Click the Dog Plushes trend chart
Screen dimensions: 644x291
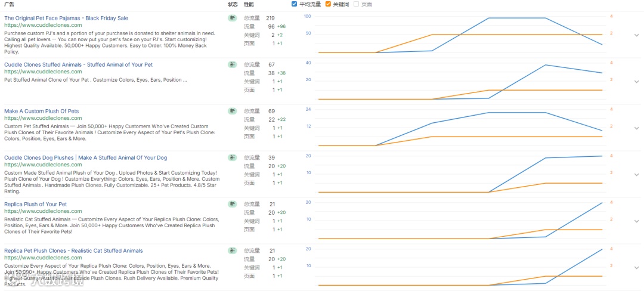click(460, 174)
